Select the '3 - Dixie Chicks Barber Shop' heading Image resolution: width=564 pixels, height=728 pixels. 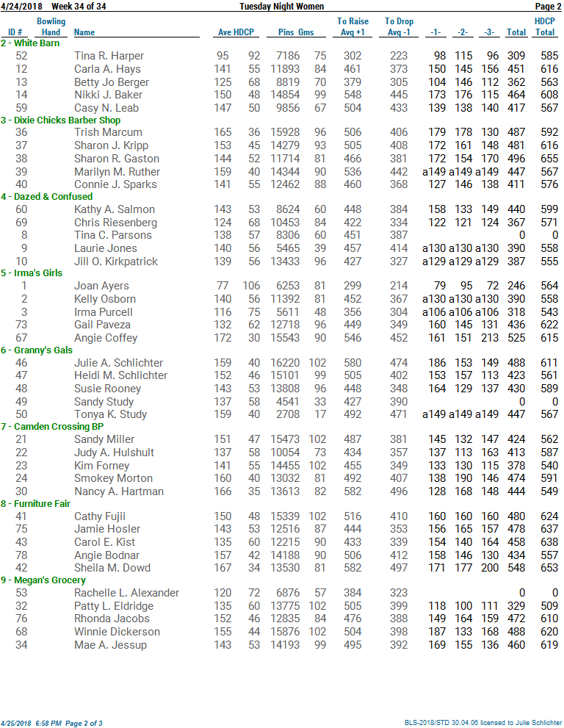61,120
